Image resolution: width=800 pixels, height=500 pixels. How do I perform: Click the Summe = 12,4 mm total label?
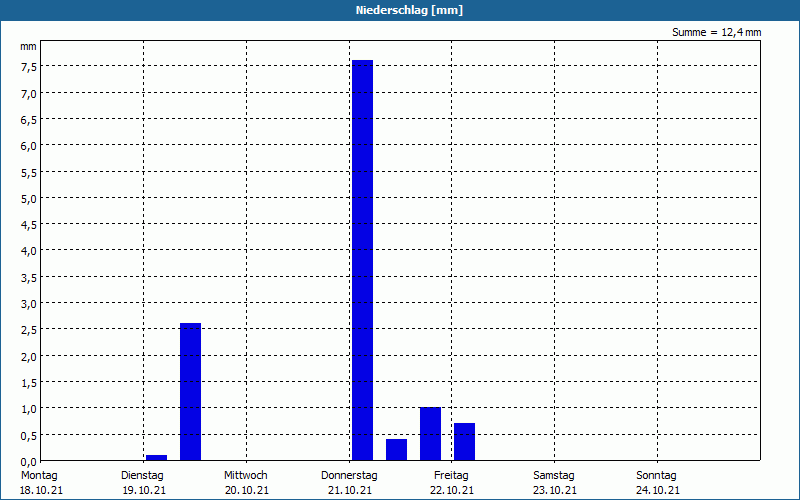tap(716, 32)
